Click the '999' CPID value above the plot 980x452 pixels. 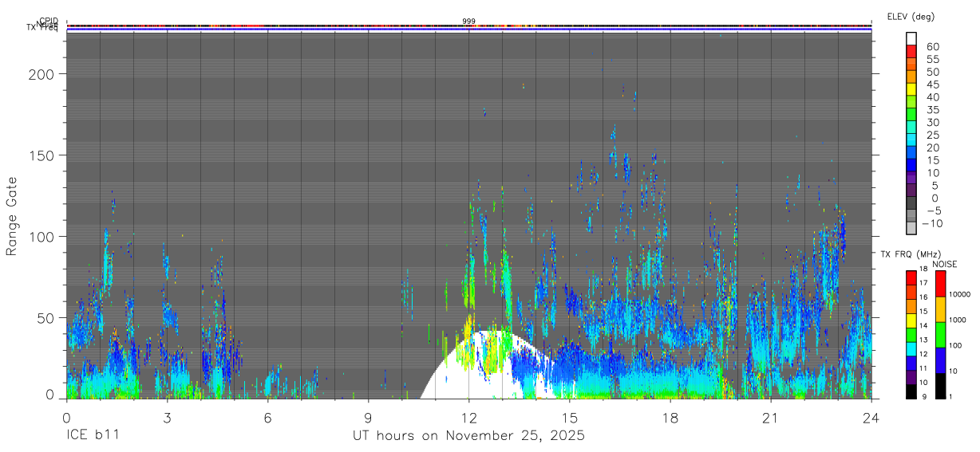tap(468, 21)
